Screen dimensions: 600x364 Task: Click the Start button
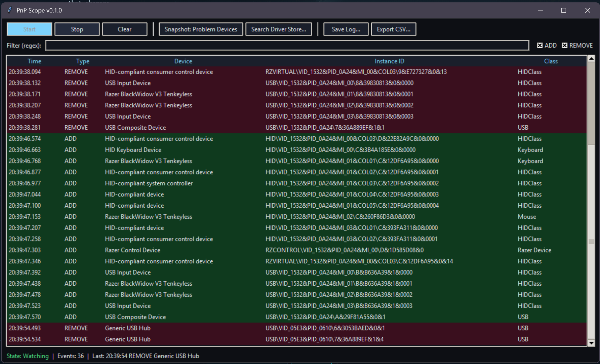click(x=29, y=29)
